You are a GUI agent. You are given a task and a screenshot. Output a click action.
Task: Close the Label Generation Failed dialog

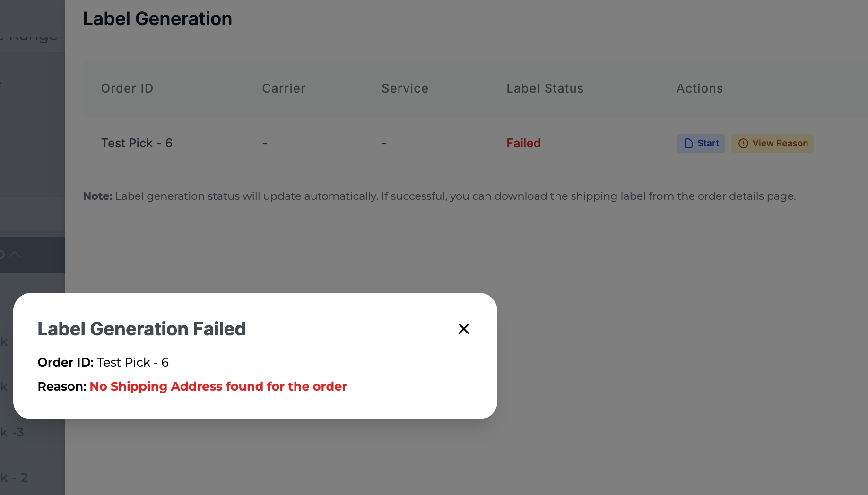click(x=464, y=329)
